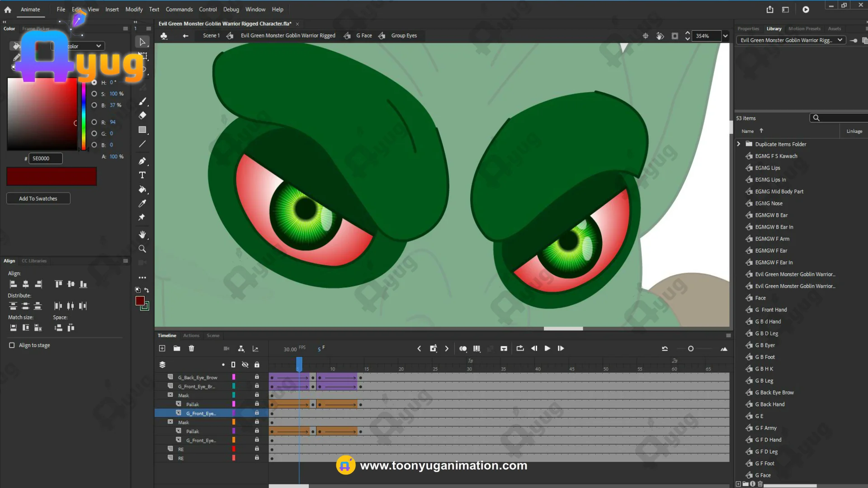
Task: Click the new layer icon in timeline
Action: [162, 348]
